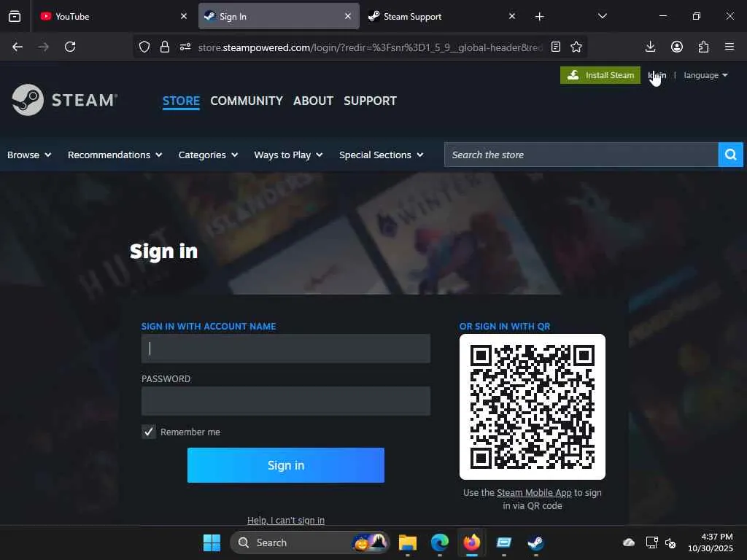The width and height of the screenshot is (747, 560).
Task: Open the Steam app from the taskbar
Action: (536, 542)
